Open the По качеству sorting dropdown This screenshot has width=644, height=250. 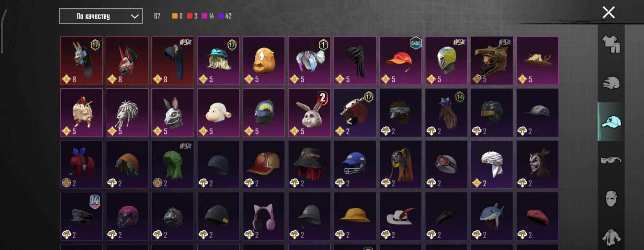(101, 16)
